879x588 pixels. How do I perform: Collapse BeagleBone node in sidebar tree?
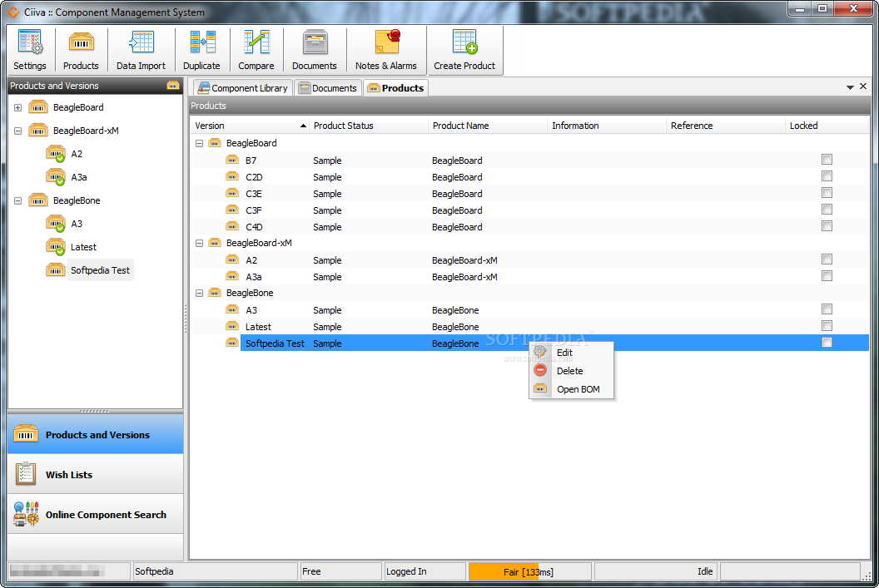coord(18,200)
